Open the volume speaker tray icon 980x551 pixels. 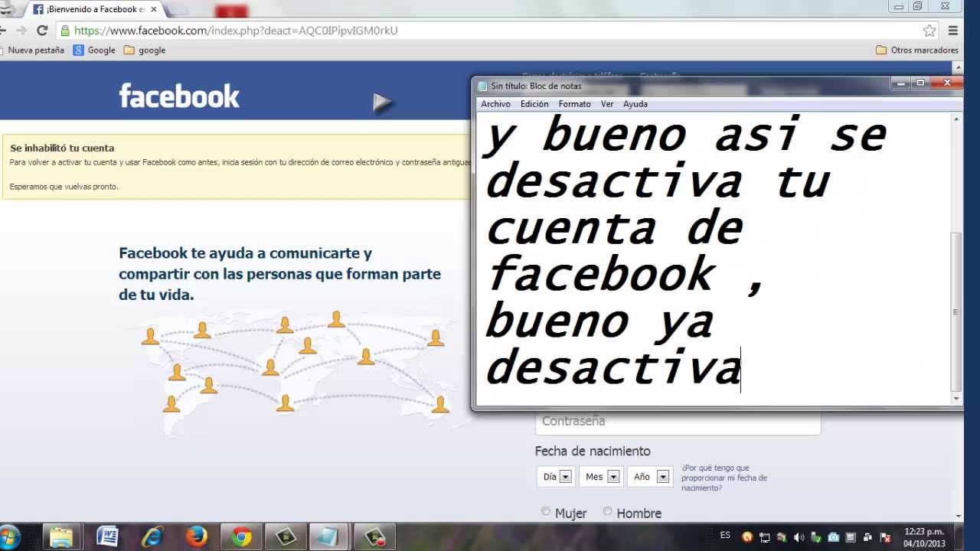pos(799,537)
